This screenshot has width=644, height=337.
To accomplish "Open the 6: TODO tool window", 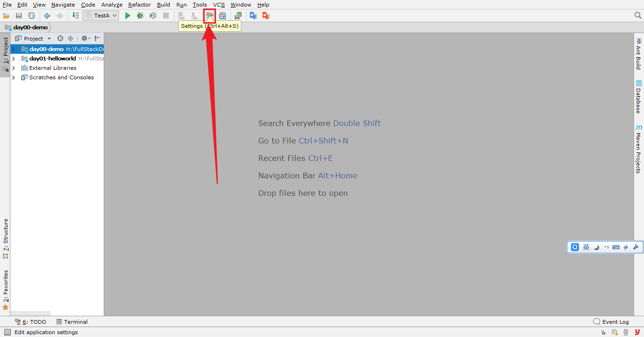I will pyautogui.click(x=31, y=322).
